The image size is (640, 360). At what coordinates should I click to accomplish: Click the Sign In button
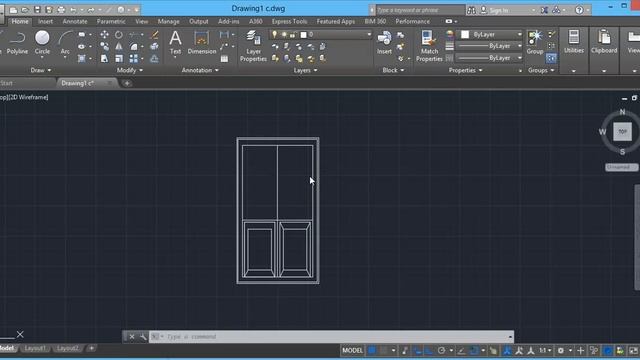495,10
